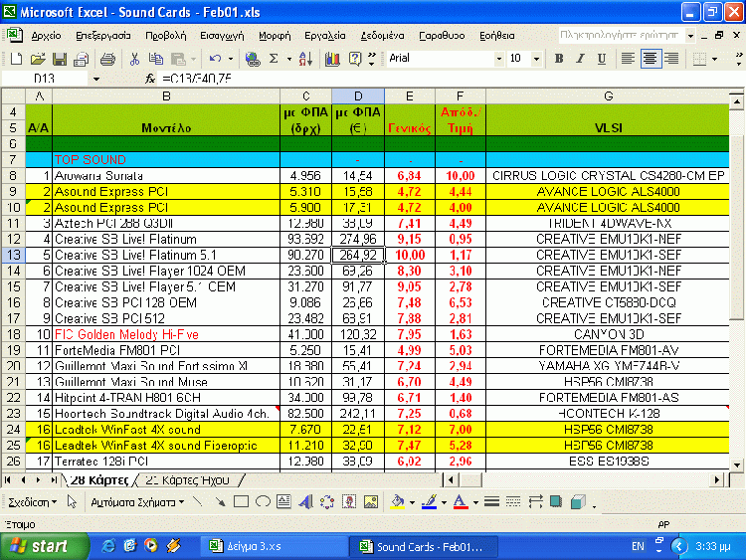Open the Αρχείο menu
This screenshot has width=746, height=560.
(x=46, y=36)
